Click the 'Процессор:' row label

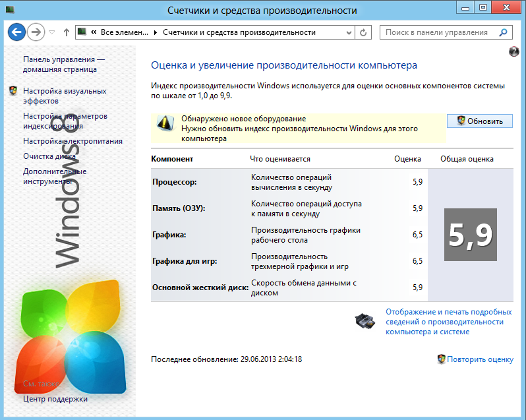click(x=175, y=182)
